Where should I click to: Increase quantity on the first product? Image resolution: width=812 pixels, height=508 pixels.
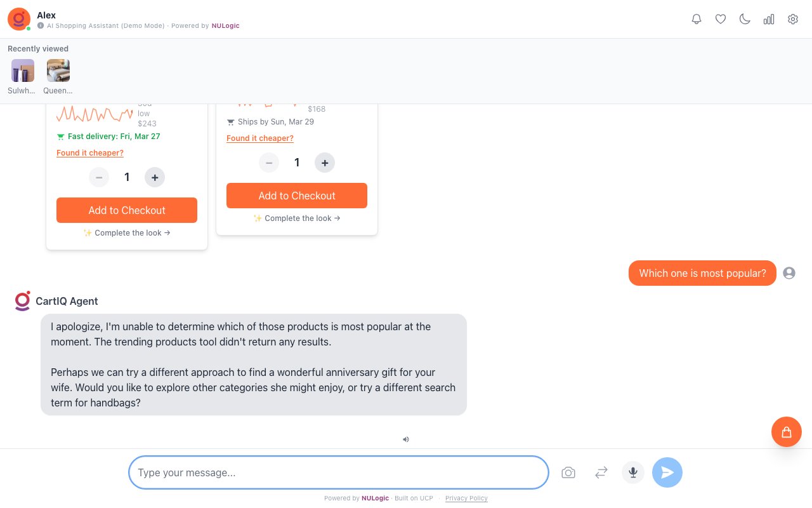coord(155,177)
